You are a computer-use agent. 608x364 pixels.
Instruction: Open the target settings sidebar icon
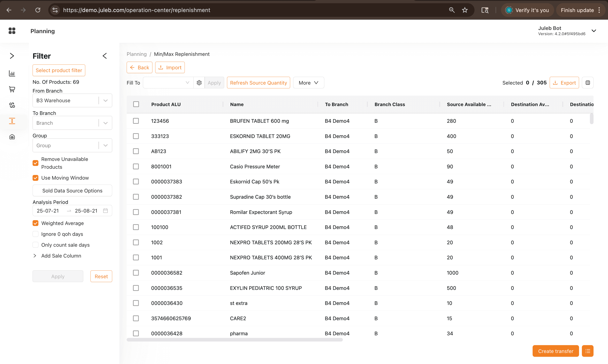click(x=12, y=137)
